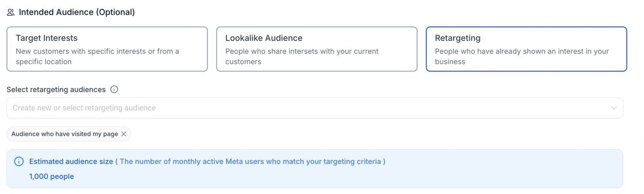Click the 'Select retargeting audiences' label
This screenshot has height=194, width=644.
pos(56,89)
